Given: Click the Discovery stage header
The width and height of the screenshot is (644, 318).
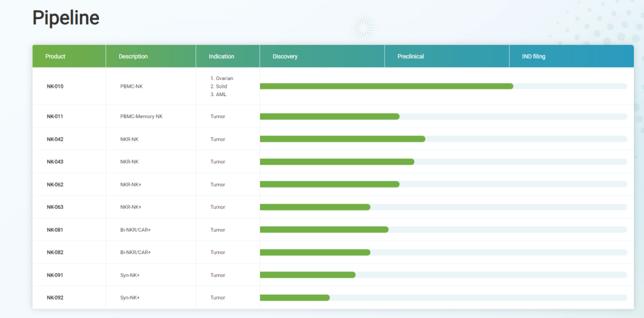Looking at the screenshot, I should pos(285,57).
